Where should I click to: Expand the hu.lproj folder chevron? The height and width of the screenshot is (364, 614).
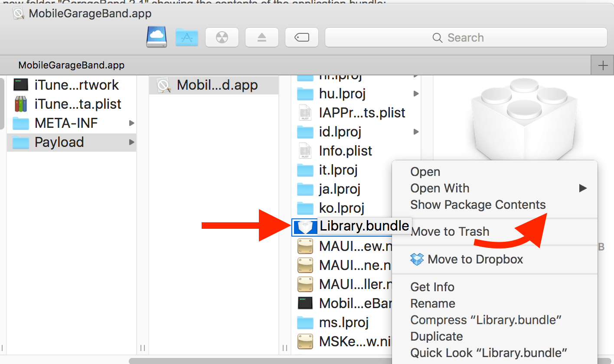point(416,94)
